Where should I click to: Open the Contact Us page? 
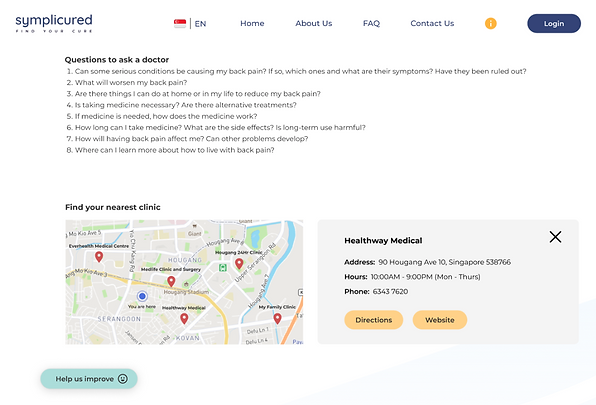point(432,24)
